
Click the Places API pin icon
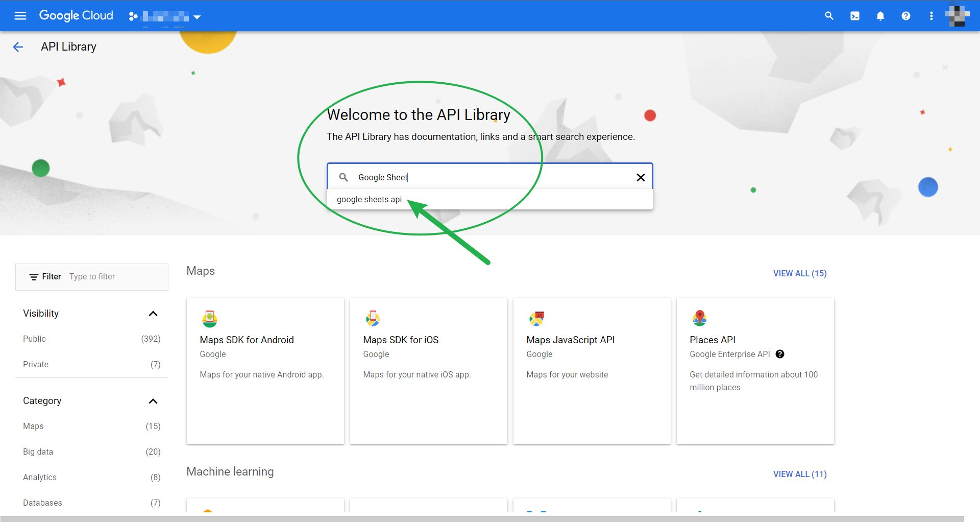pos(700,319)
